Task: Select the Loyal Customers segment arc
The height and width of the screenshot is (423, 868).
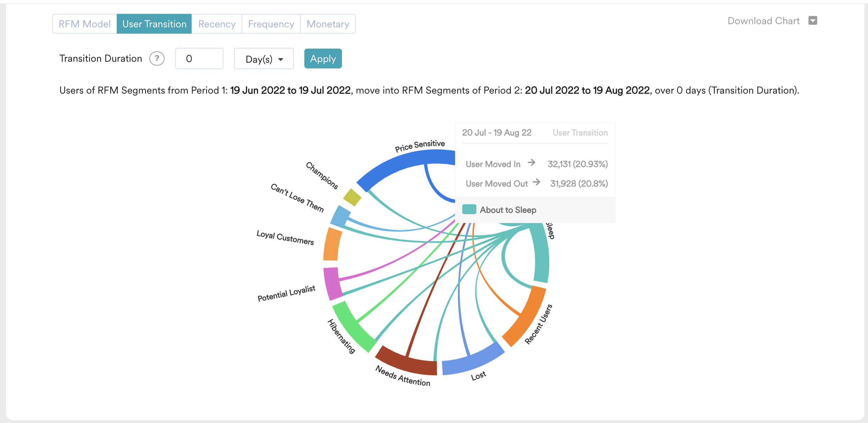Action: [x=332, y=244]
